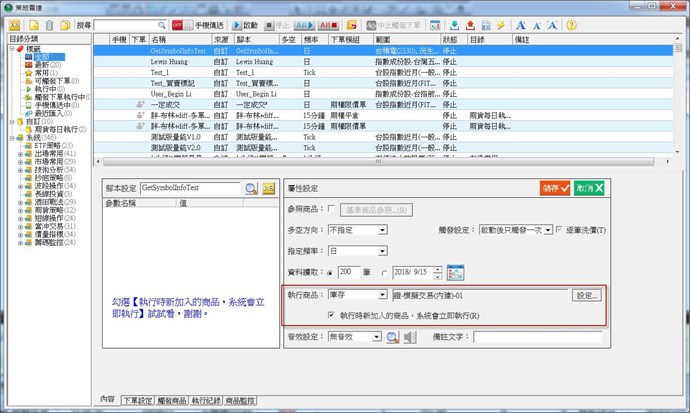Click the yellow script editor icon beside 腳本設定
This screenshot has width=690, height=413.
[x=268, y=188]
